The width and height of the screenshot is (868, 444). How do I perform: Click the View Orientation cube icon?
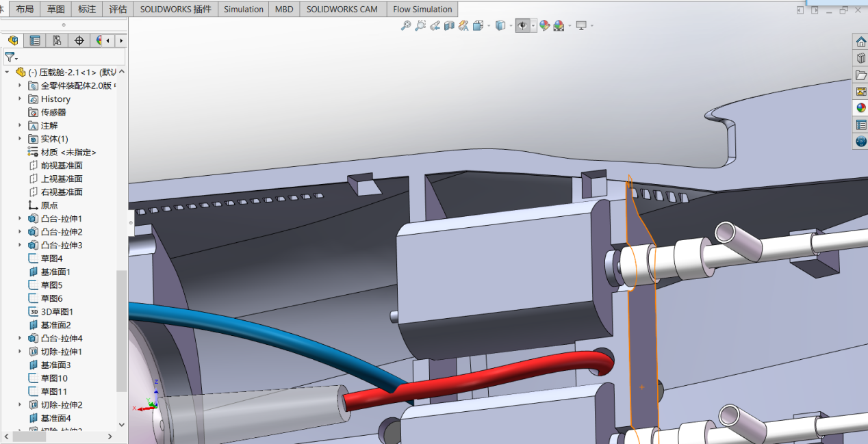click(x=478, y=25)
